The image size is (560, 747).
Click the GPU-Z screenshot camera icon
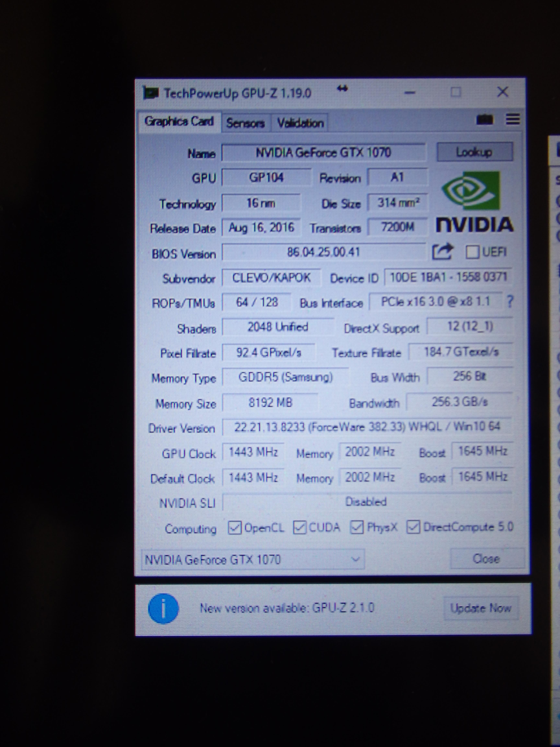(x=485, y=119)
